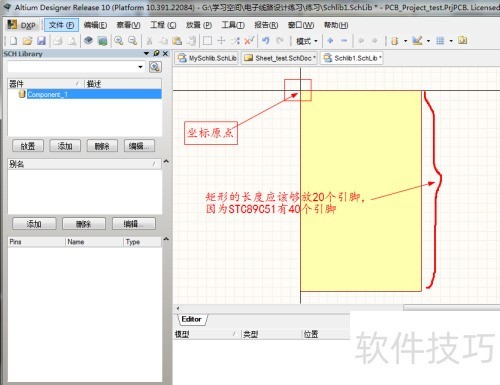The width and height of the screenshot is (500, 385).
Task: Select Component_1 in the component list
Action: [85, 94]
